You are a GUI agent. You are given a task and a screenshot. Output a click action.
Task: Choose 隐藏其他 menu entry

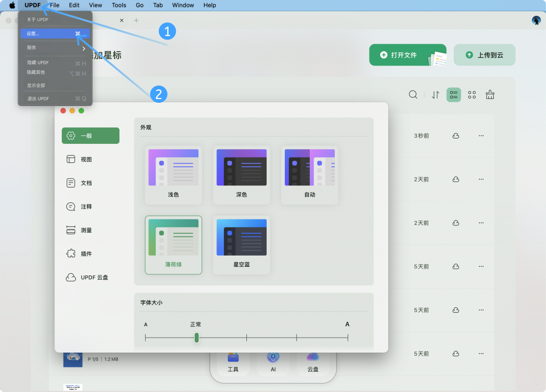55,72
